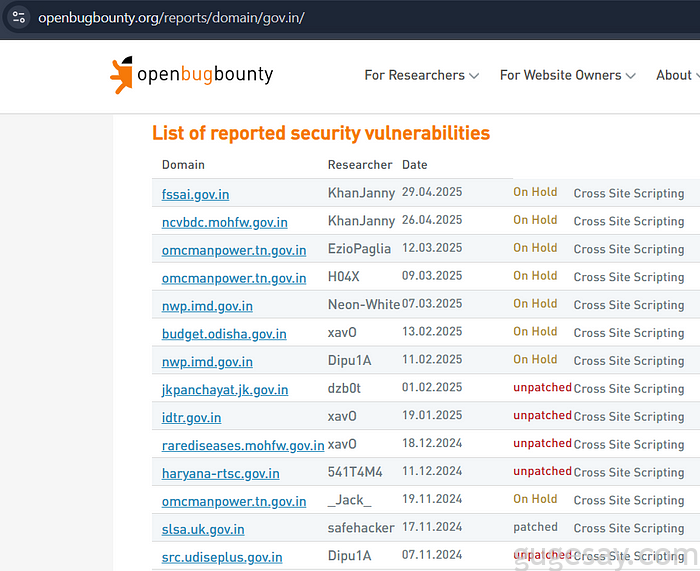Click On Hold status for fssai.gov.in
This screenshot has height=571, width=700.
535,192
